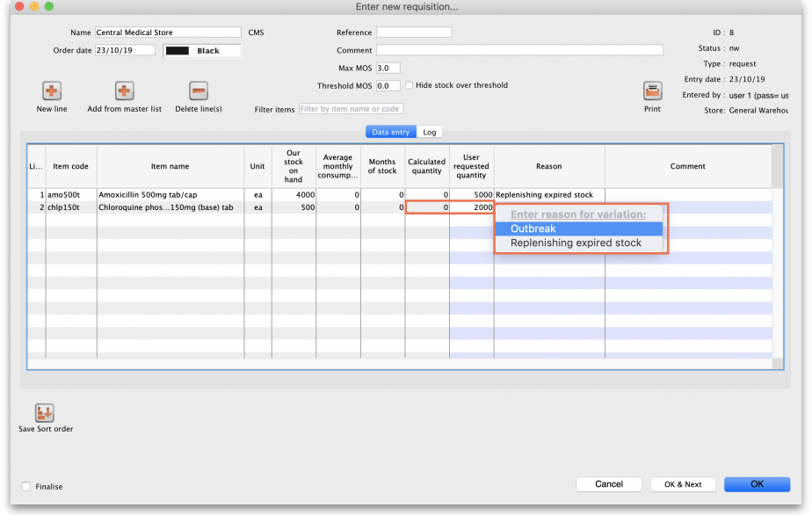The width and height of the screenshot is (812, 515).
Task: Click the Comment input field
Action: click(x=519, y=50)
